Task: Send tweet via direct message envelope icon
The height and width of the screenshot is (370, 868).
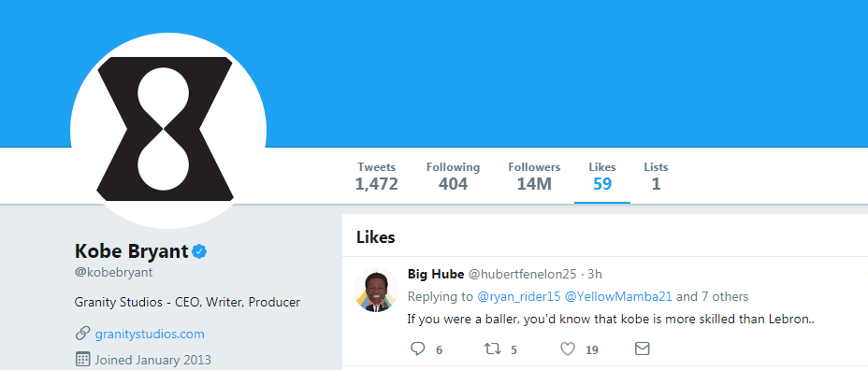Action: tap(642, 349)
